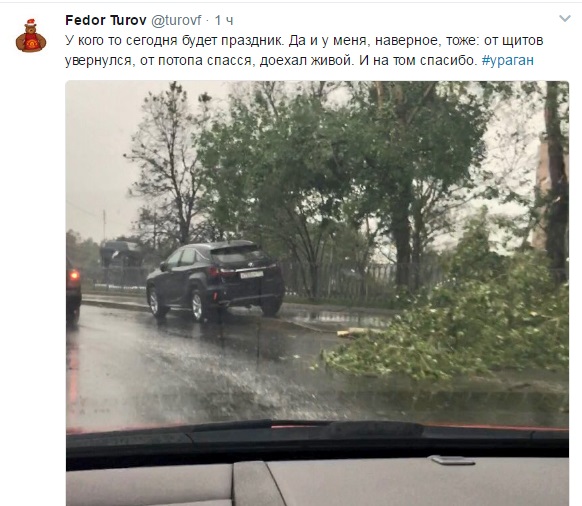Expand the tweet options chevron menu
The width and height of the screenshot is (582, 506).
click(x=565, y=18)
